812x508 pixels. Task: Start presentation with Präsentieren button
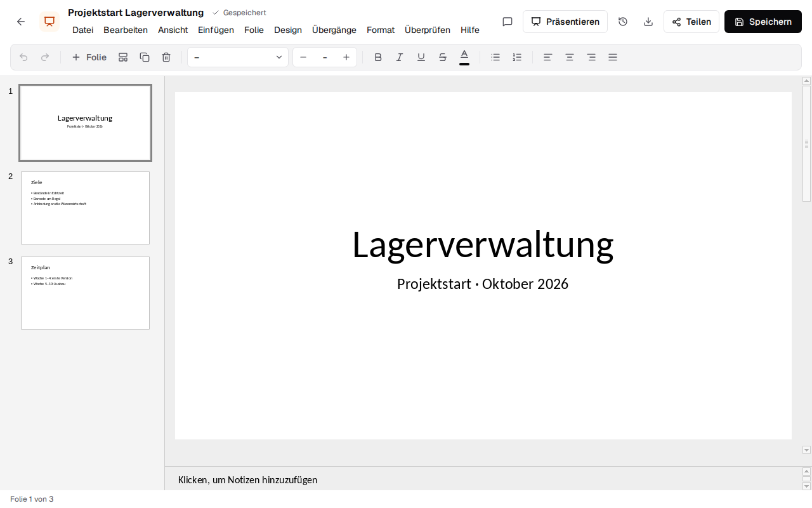coord(565,22)
